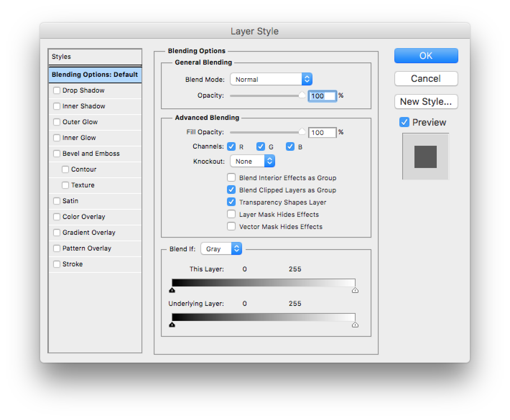Viewport: 510px width, 420px height.
Task: Enable the Contour checkbox
Action: [65, 169]
